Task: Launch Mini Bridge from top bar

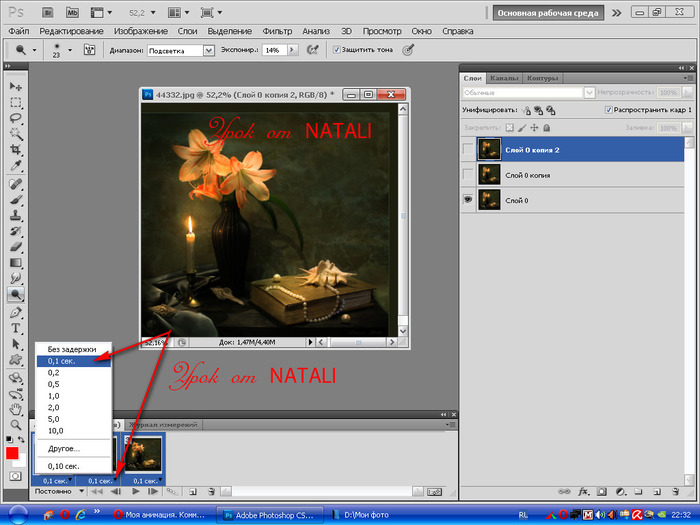Action: [72, 12]
